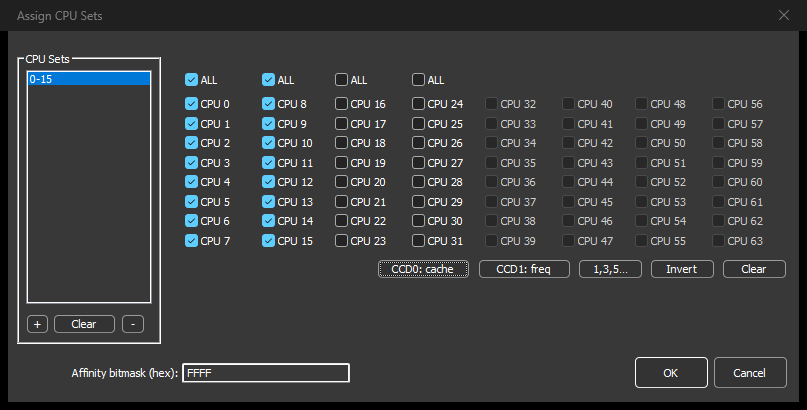Focus the Affinity bitmask hex field
Viewport: 807px width, 410px height.
[266, 373]
